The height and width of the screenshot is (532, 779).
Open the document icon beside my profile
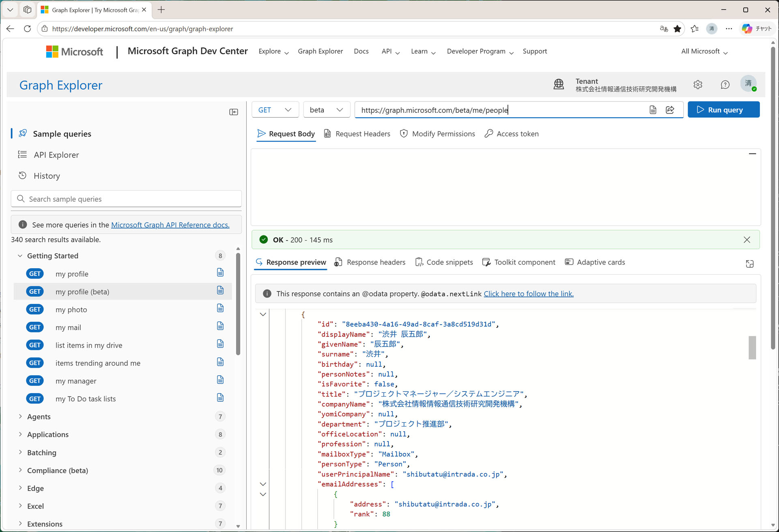click(x=220, y=272)
